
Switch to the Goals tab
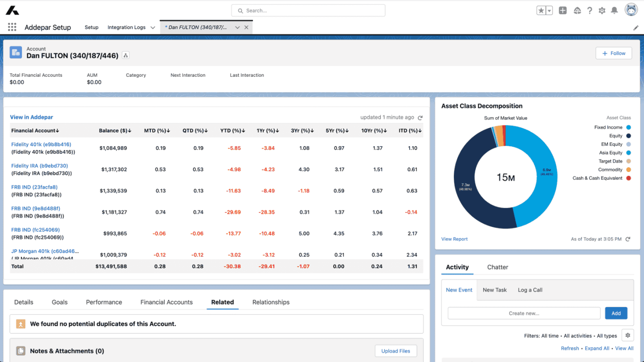[x=59, y=302]
